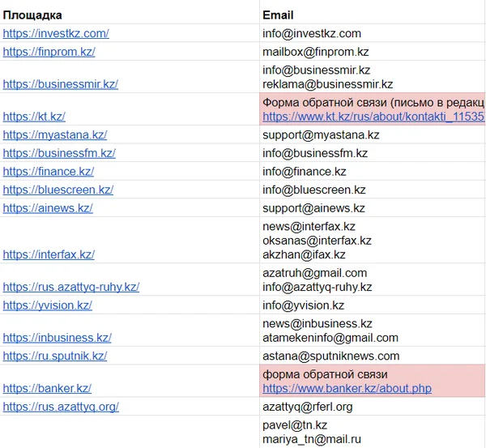486x448 pixels.
Task: Open the ru.sputnik.kz link
Action: pos(55,356)
